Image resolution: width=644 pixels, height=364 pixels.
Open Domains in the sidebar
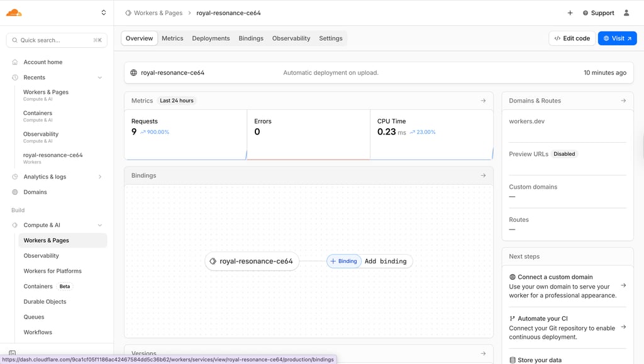pos(35,192)
